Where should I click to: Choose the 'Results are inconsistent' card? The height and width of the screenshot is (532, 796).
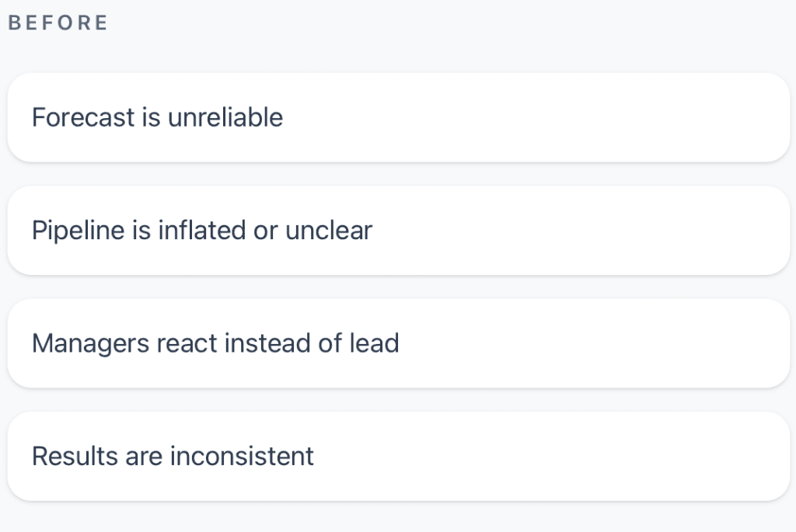click(x=398, y=456)
